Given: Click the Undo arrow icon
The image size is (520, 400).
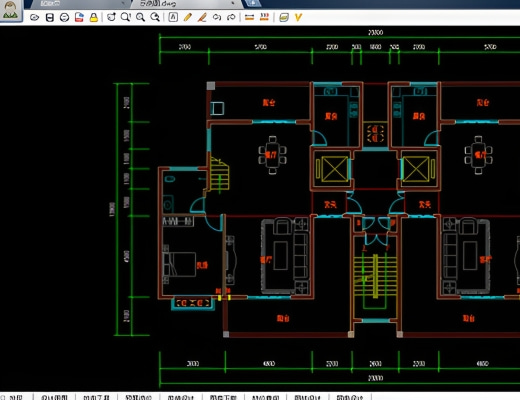Looking at the screenshot, I should tap(217, 17).
